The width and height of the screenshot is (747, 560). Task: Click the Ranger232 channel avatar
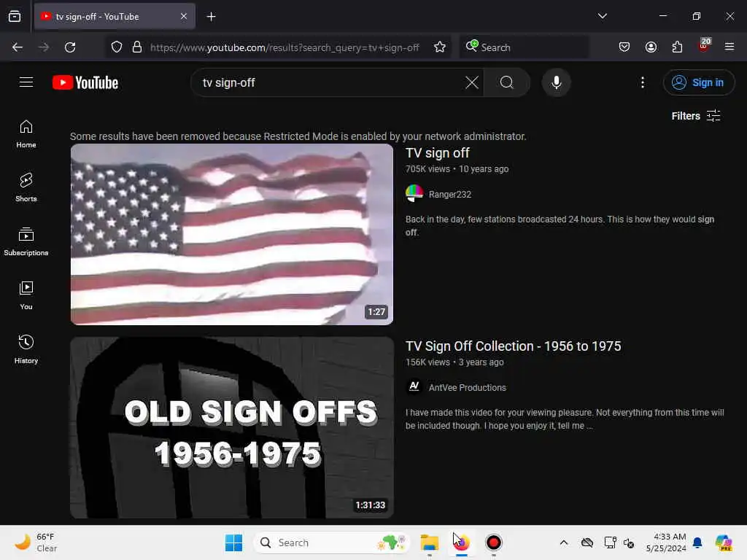coord(414,193)
